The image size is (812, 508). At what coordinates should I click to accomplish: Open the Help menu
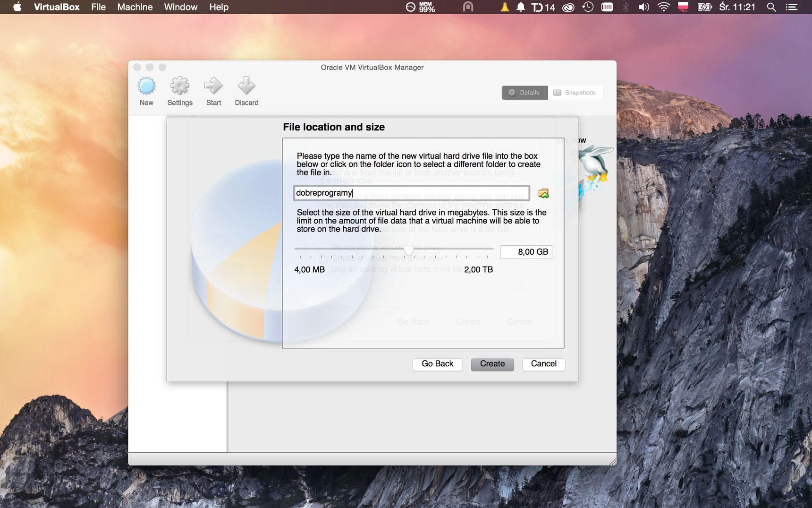pos(219,7)
